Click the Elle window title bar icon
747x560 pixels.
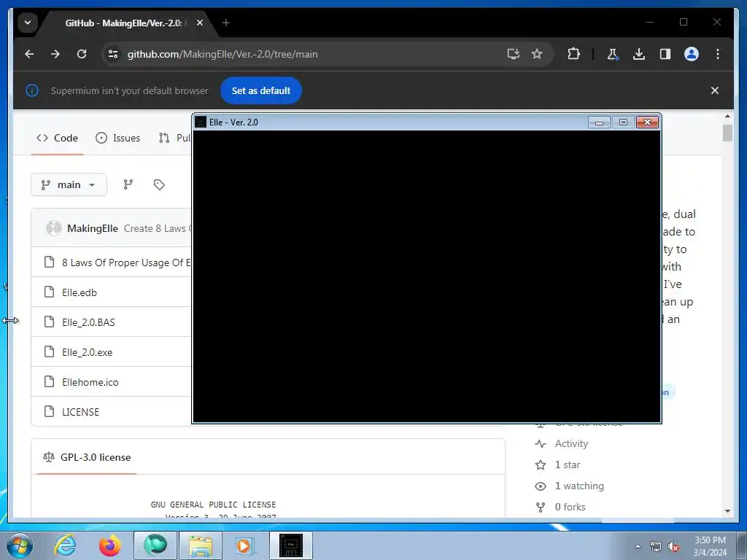(201, 122)
